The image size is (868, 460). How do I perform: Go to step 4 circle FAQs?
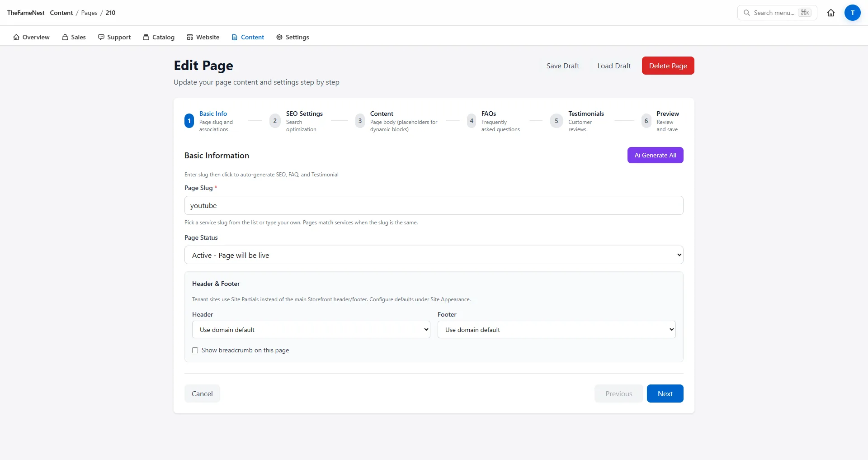coord(472,121)
